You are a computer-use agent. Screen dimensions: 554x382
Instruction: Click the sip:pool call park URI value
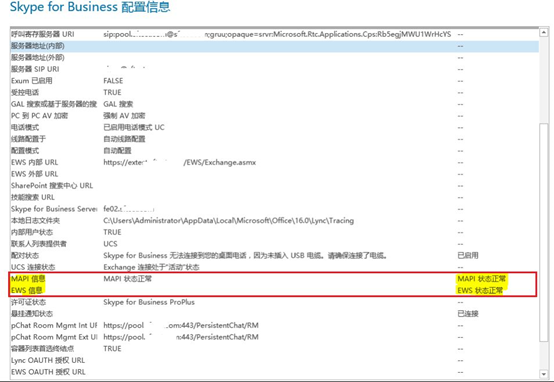coord(277,34)
